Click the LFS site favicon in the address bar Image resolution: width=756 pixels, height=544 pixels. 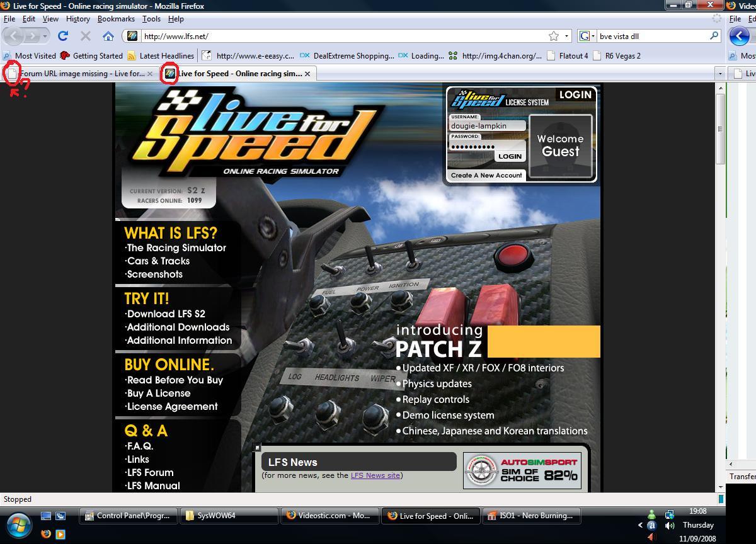132,36
